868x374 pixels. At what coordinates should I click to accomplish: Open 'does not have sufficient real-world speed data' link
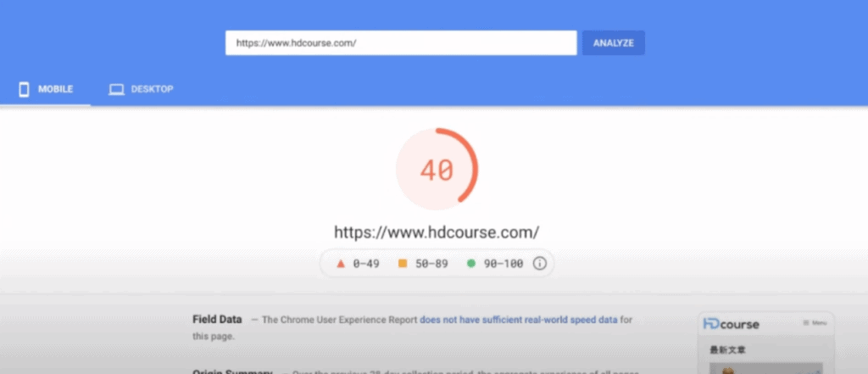point(518,320)
